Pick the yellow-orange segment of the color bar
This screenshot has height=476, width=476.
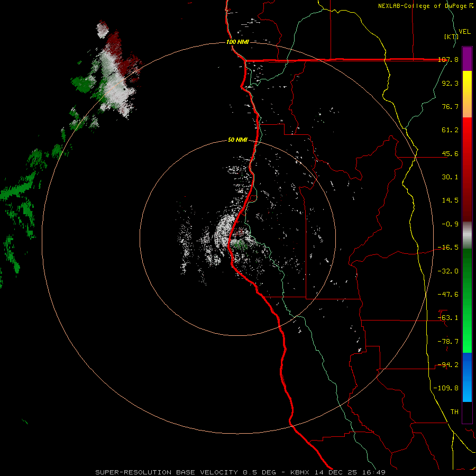pos(467,94)
